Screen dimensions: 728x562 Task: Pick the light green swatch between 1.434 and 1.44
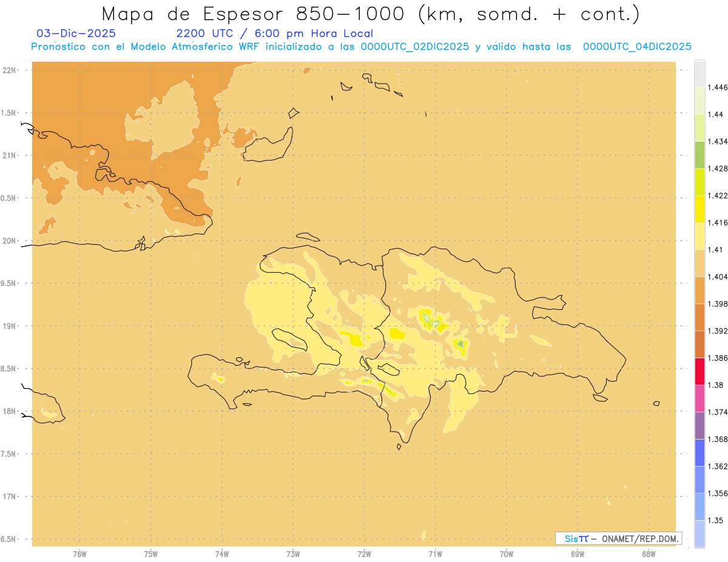pyautogui.click(x=699, y=127)
